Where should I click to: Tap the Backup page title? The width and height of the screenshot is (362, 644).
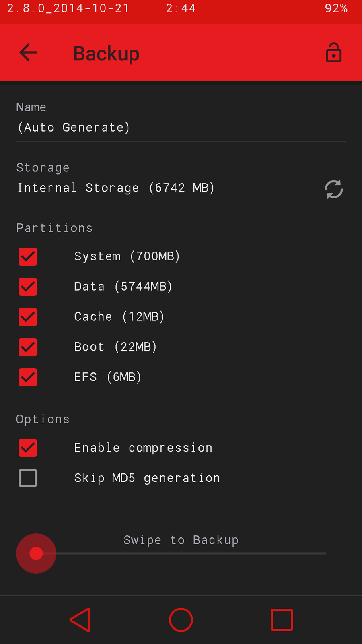click(x=106, y=54)
